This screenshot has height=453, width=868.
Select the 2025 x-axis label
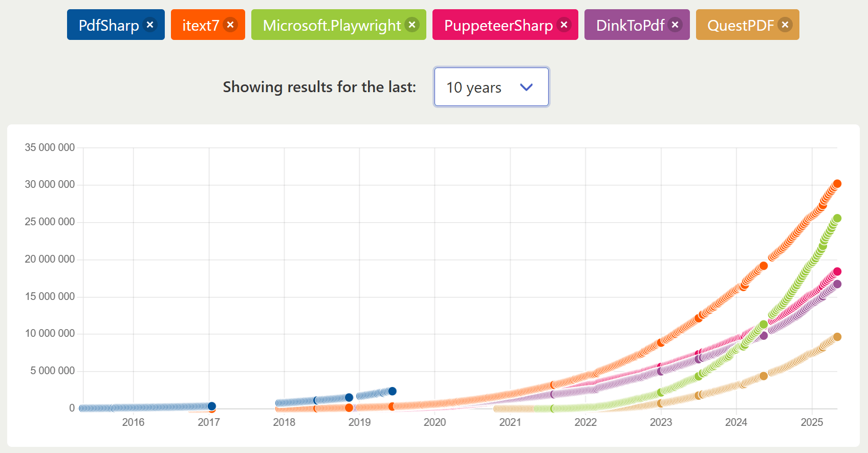tap(812, 422)
